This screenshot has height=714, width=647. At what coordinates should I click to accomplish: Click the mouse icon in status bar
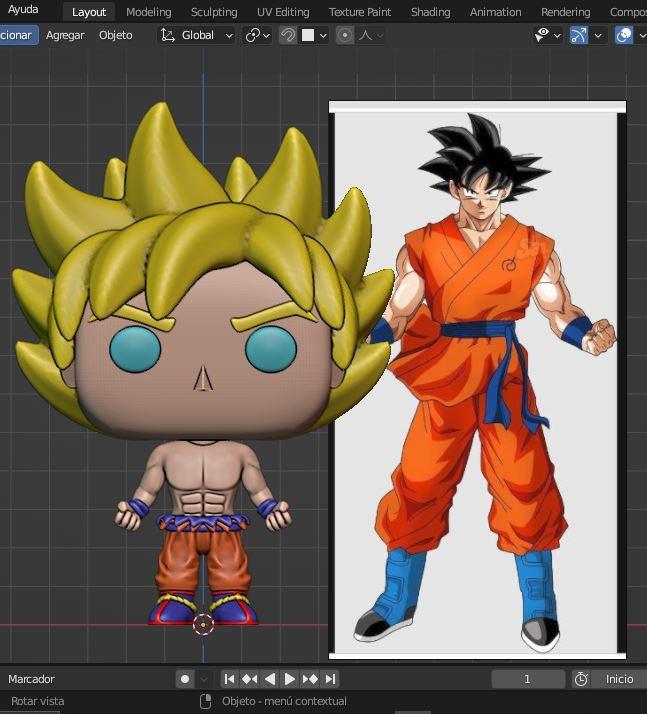[x=206, y=701]
